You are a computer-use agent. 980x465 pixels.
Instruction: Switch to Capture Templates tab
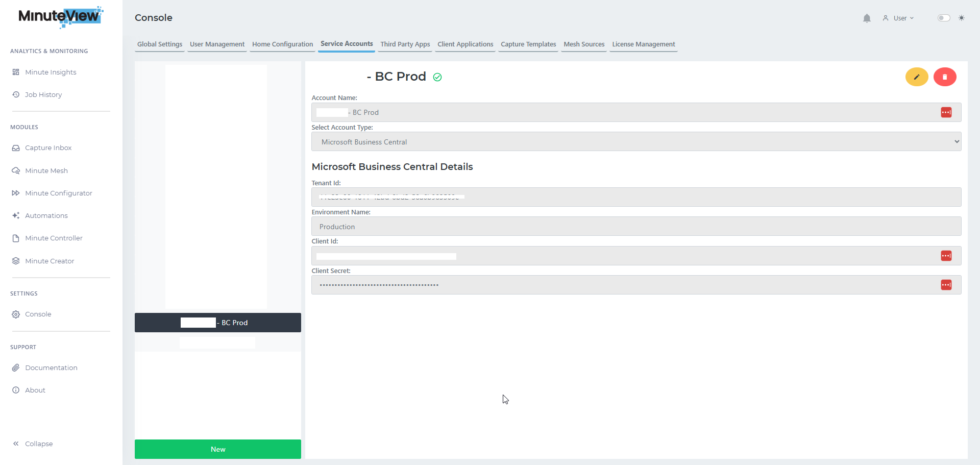click(x=528, y=44)
